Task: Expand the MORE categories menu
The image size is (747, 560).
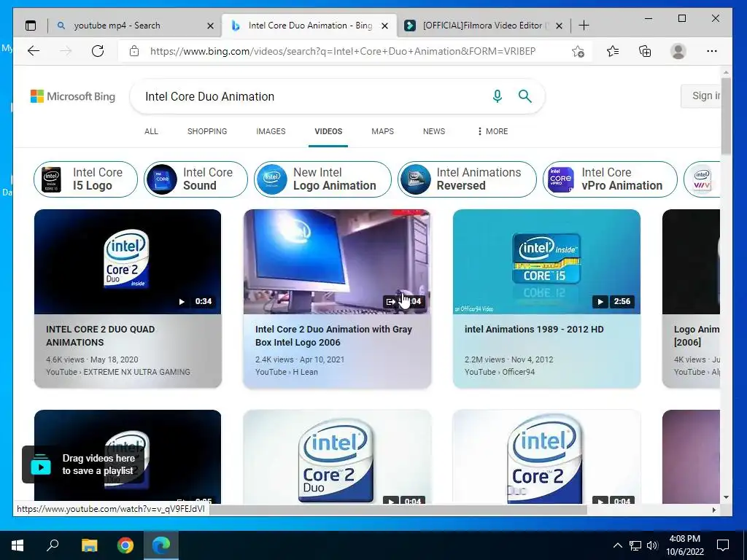Action: [492, 131]
